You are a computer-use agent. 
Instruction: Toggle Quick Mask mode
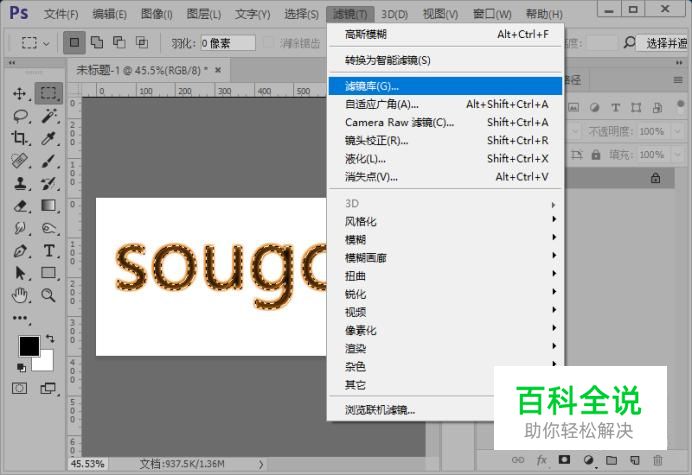(19, 388)
